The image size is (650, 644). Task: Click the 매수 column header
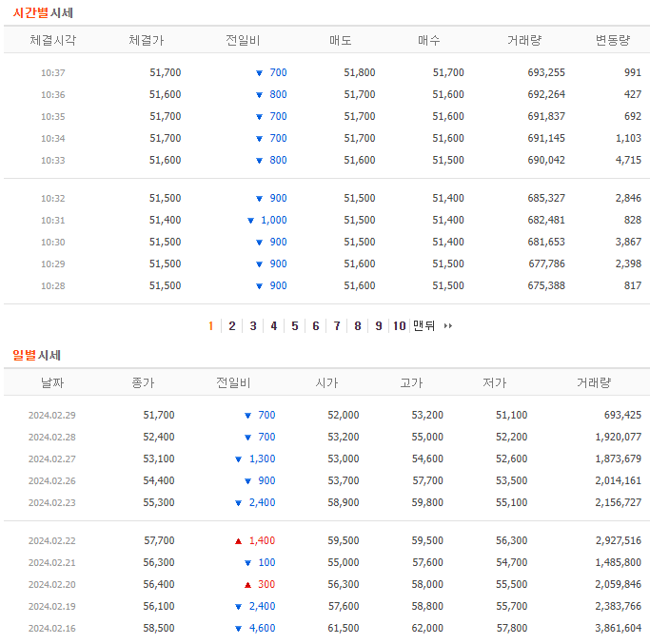click(429, 40)
